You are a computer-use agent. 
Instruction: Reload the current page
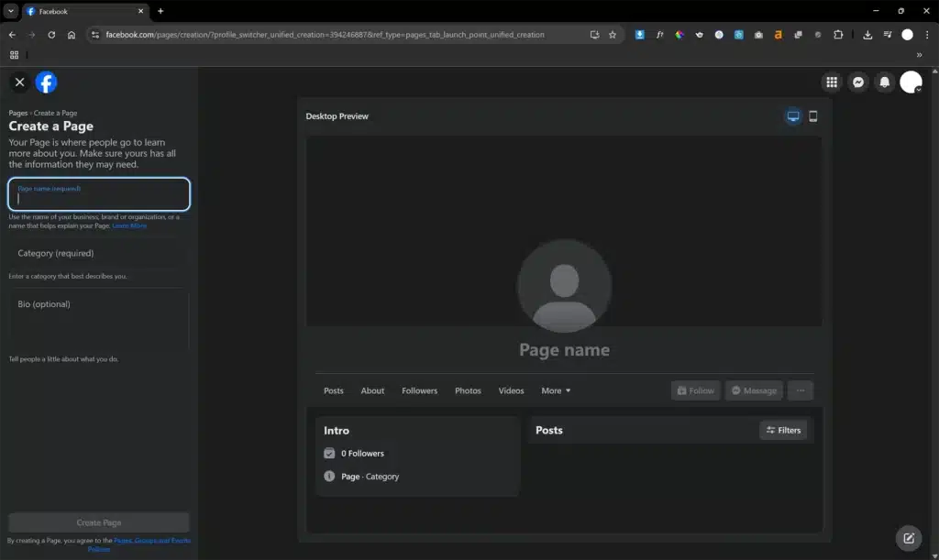[x=51, y=35]
